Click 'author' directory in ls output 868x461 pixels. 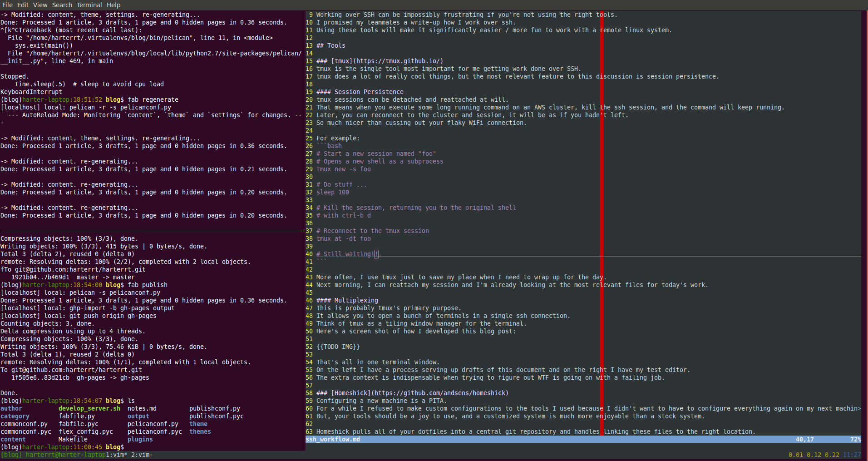click(11, 408)
